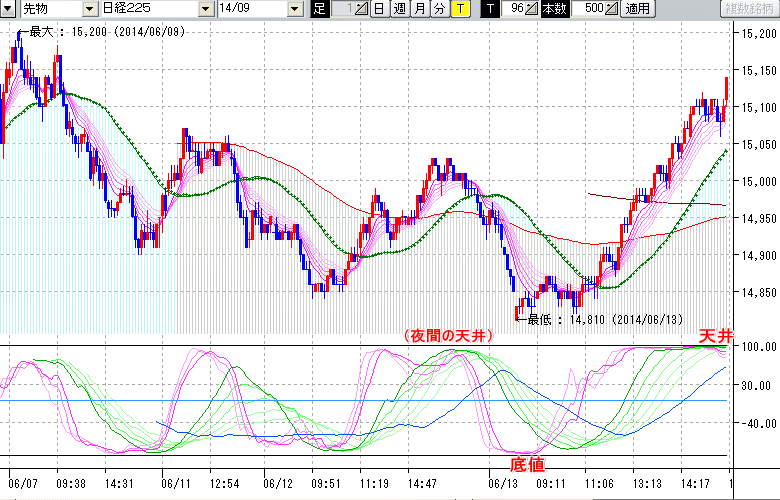Image resolution: width=780 pixels, height=500 pixels.
Task: Switch to monthly 月 candle period
Action: (419, 9)
